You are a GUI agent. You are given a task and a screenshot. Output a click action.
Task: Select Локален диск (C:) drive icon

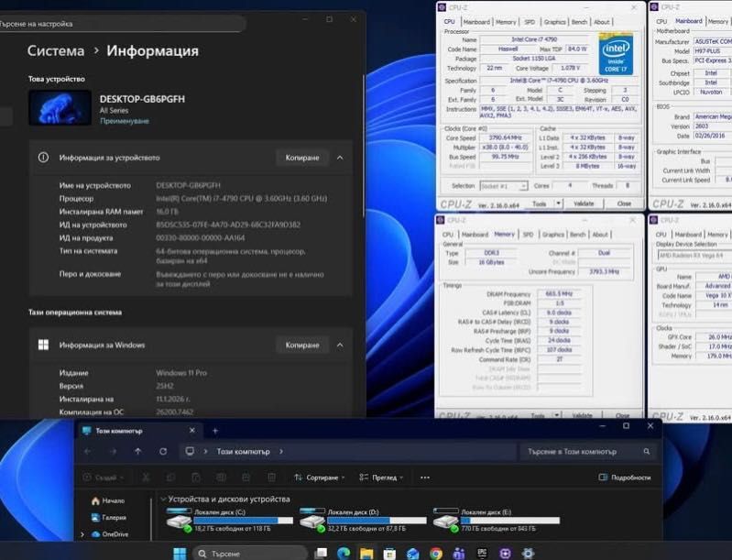[x=180, y=520]
